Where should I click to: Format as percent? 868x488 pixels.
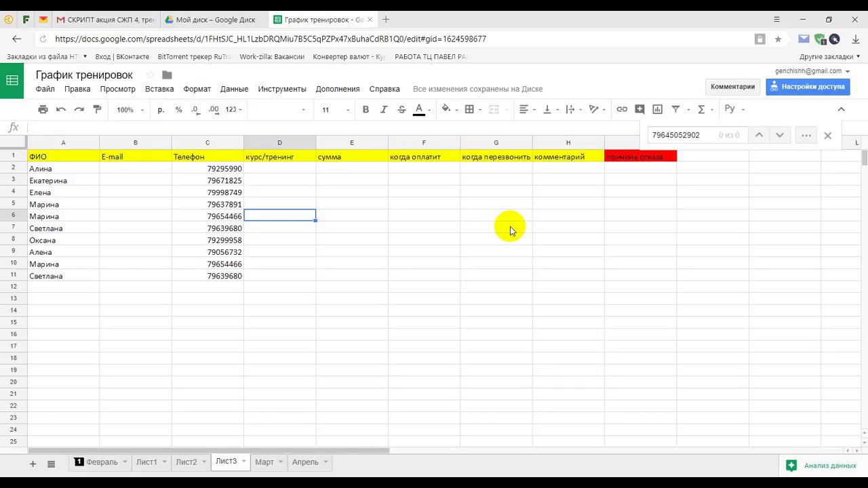(178, 109)
